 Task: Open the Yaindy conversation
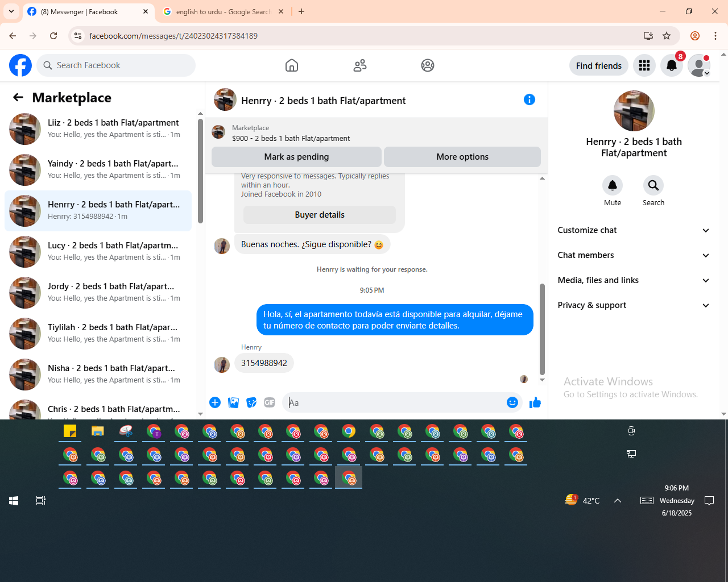point(98,170)
